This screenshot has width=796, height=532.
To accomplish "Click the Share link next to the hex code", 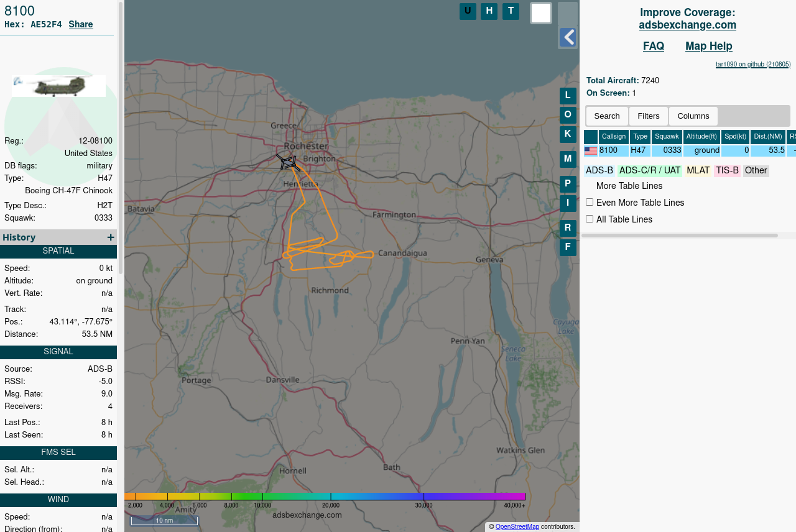I will click(x=81, y=25).
